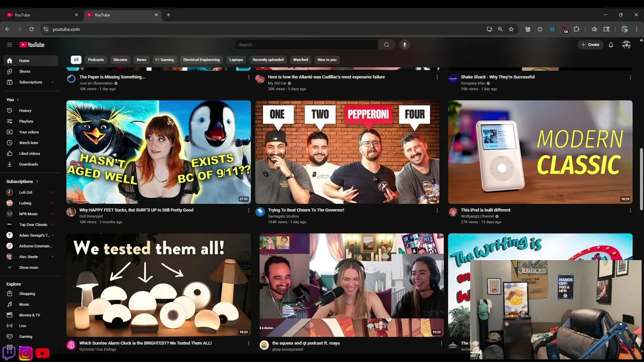Open options menu for Allanté Cadillac video
This screenshot has height=362, width=644.
pos(437,77)
